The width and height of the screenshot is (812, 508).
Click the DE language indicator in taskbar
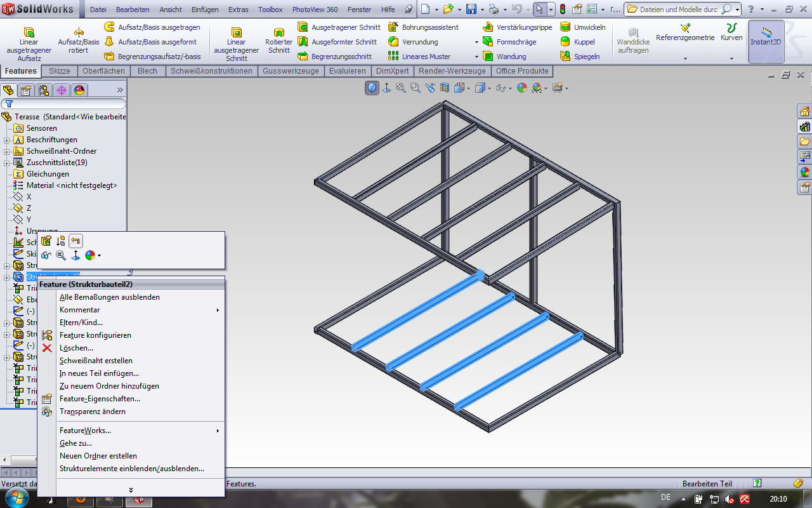tap(665, 498)
